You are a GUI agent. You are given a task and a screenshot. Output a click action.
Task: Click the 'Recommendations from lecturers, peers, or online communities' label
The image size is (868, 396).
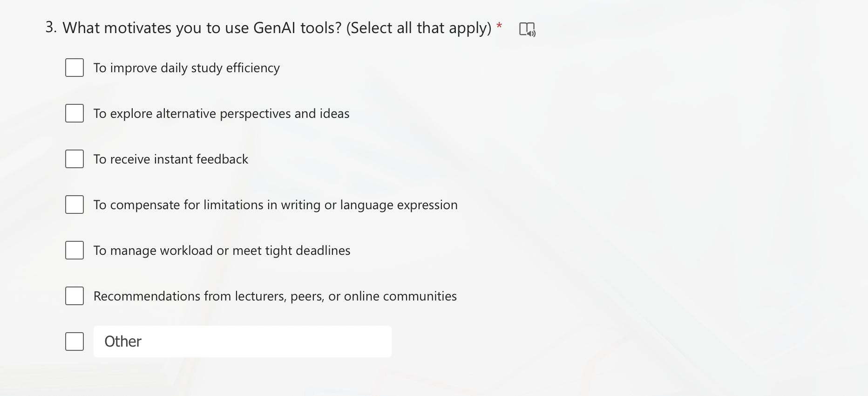(x=275, y=296)
